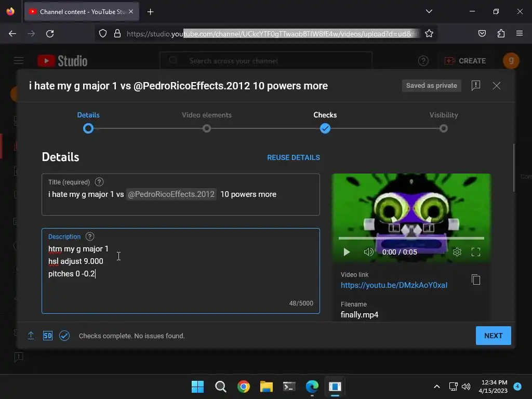
Task: Send feedback via the exclamation icon
Action: 476,86
